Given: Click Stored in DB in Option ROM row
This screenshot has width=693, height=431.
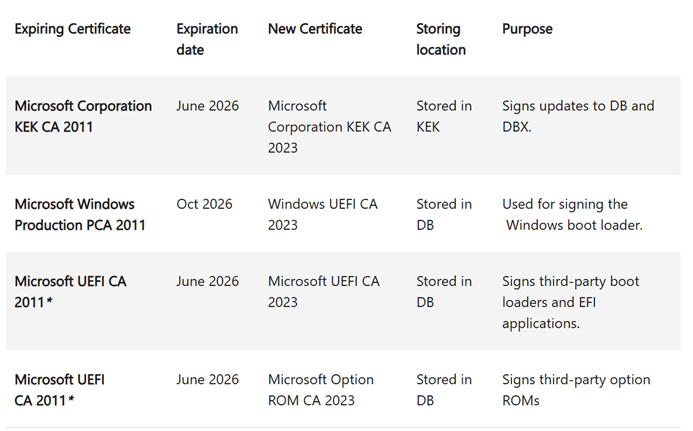Looking at the screenshot, I should [x=444, y=390].
